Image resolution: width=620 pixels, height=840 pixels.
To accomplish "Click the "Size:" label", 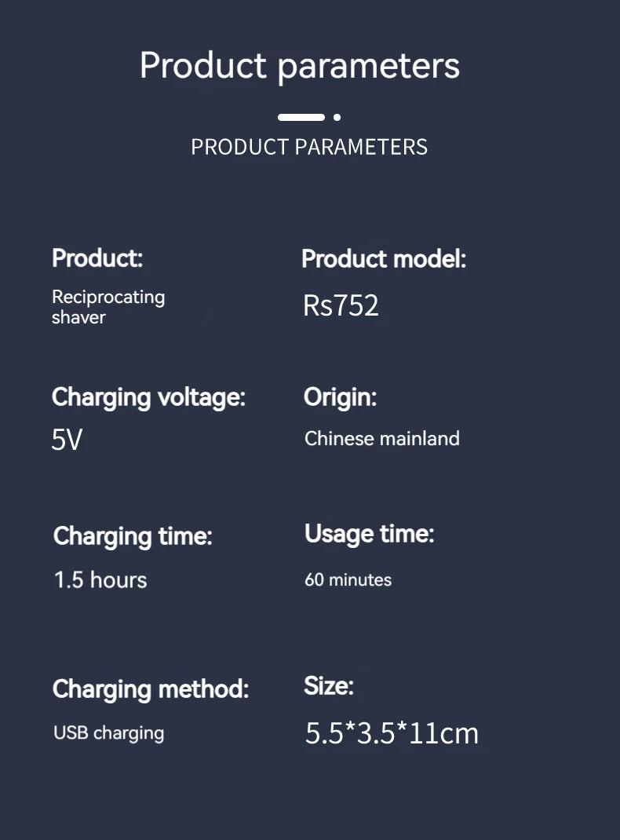I will 329,686.
